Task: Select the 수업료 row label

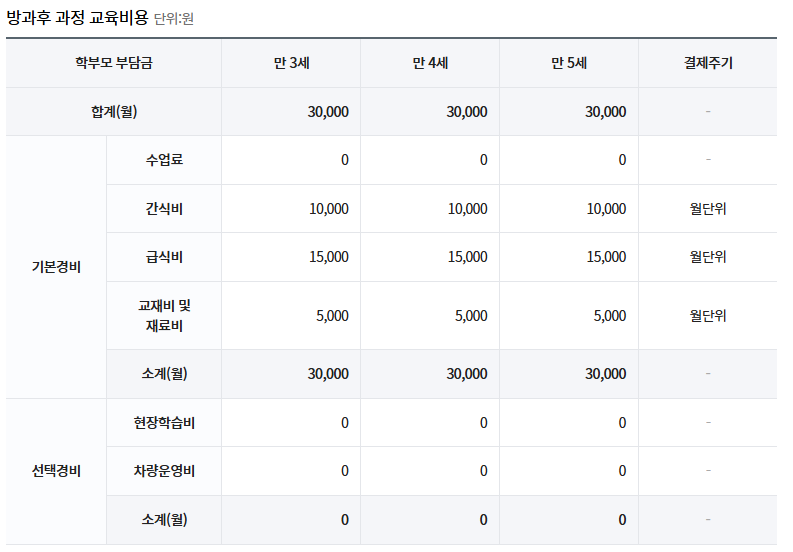Action: pos(164,160)
